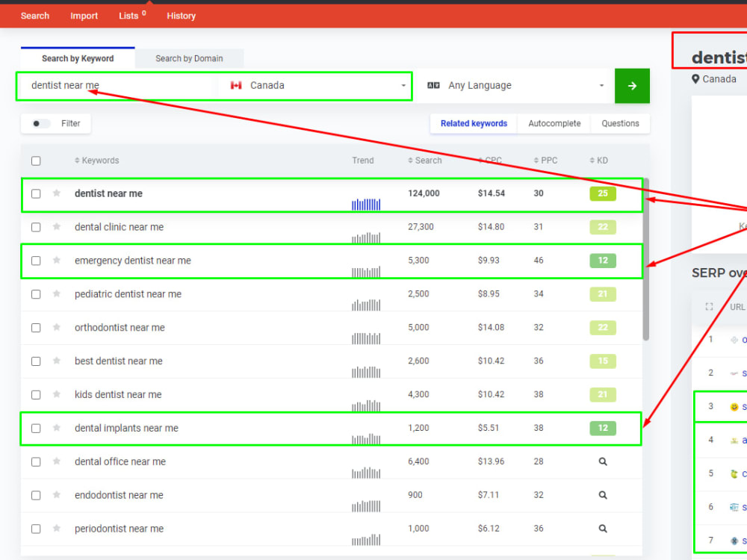Switch to Search by Domain tab

(x=189, y=58)
